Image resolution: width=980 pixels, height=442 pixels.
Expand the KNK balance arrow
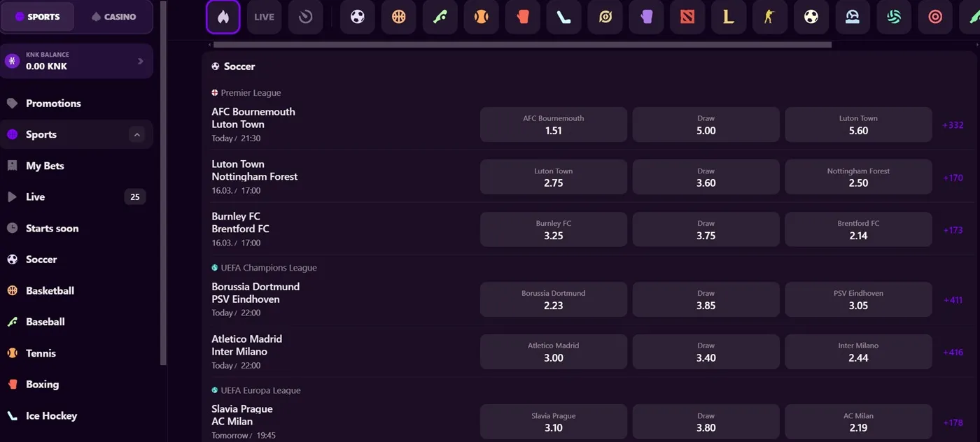coord(141,61)
